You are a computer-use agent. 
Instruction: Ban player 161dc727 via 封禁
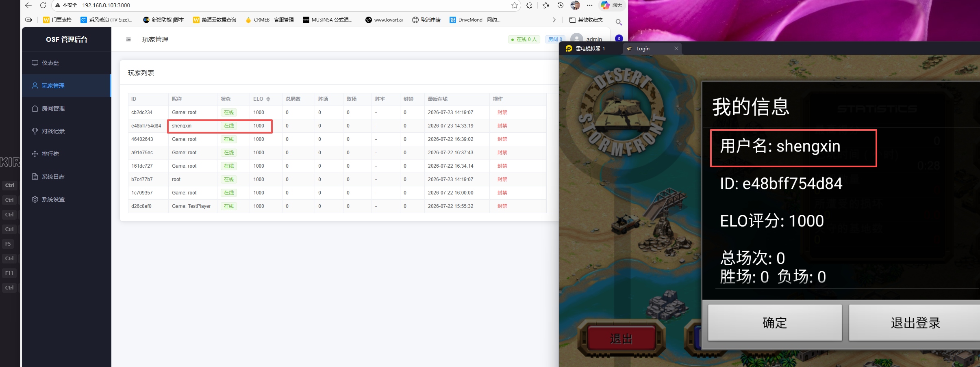[502, 166]
